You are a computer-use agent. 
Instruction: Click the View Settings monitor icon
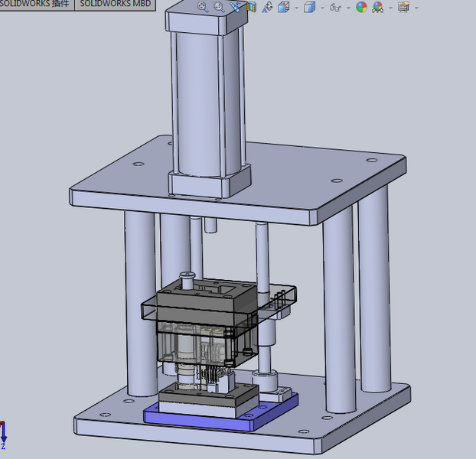403,7
